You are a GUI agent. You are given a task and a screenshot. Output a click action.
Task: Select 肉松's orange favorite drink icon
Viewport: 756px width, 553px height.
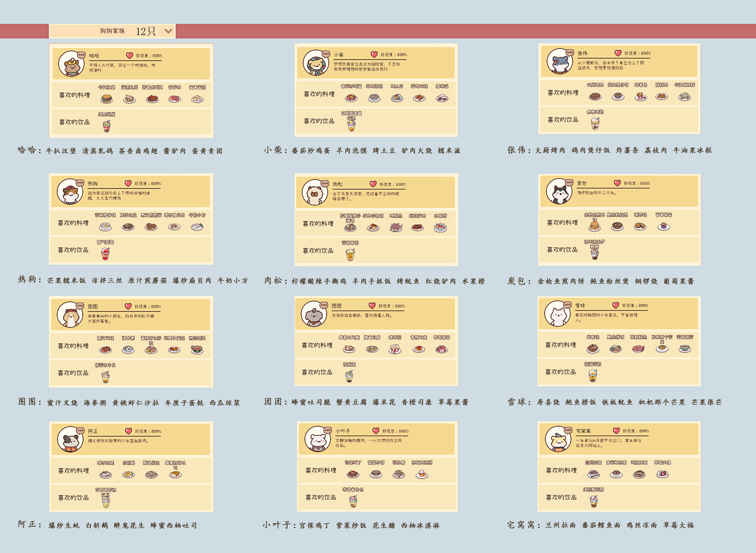(x=350, y=255)
